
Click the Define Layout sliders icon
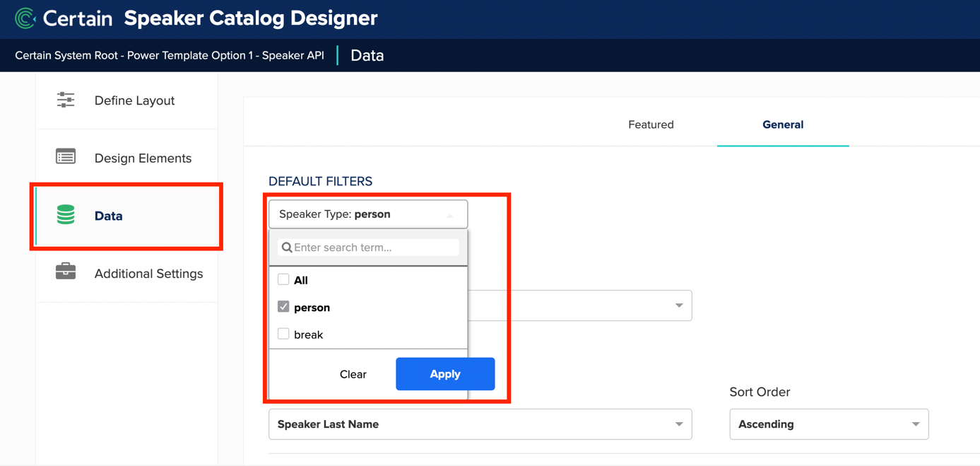[x=66, y=100]
